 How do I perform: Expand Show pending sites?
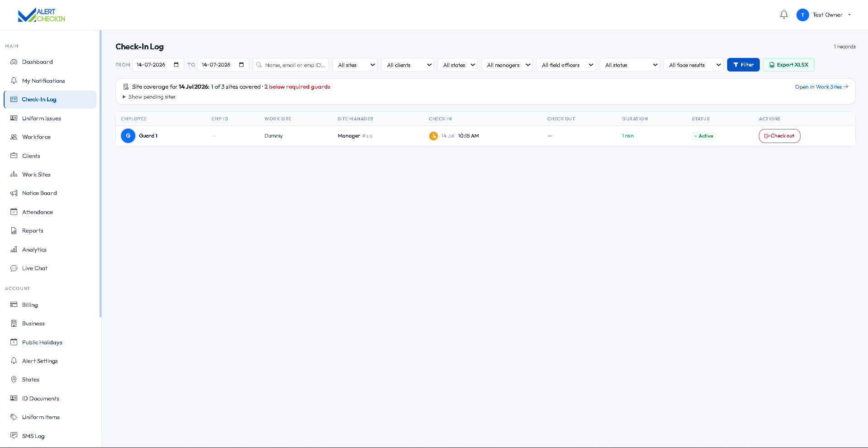149,97
